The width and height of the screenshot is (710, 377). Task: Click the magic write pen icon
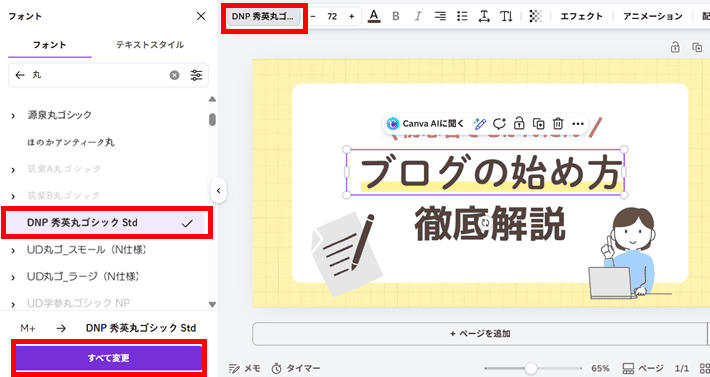[480, 124]
